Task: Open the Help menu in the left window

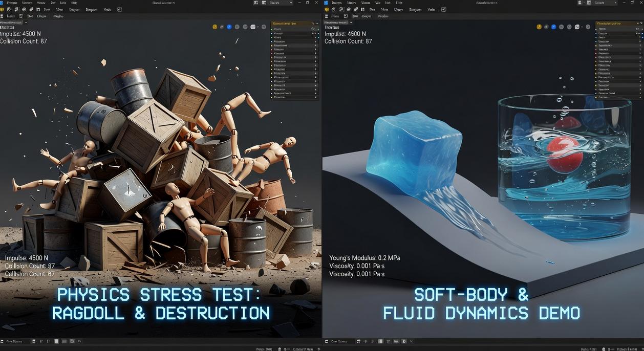Action: pyautogui.click(x=74, y=3)
